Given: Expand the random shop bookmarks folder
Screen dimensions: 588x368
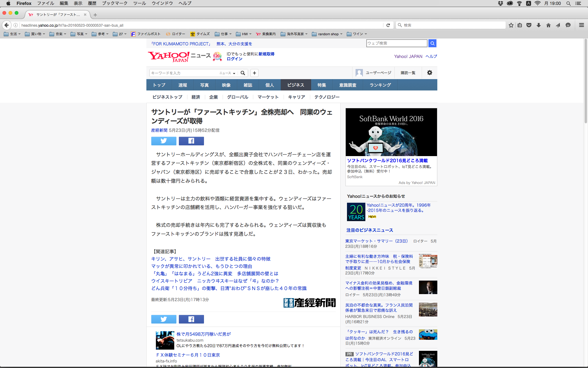Looking at the screenshot, I should (x=328, y=34).
